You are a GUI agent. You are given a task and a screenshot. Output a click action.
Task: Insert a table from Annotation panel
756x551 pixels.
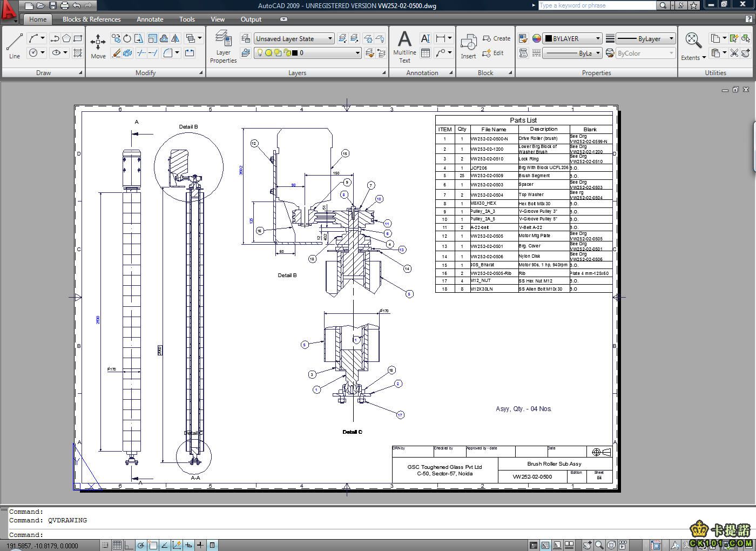click(426, 53)
